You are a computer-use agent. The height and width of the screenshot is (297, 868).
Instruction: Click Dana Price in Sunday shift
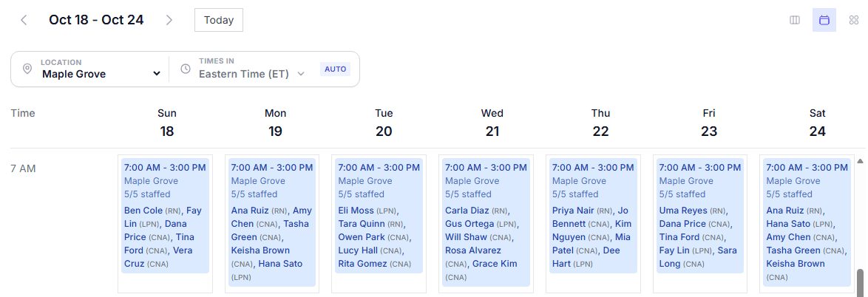(155, 230)
